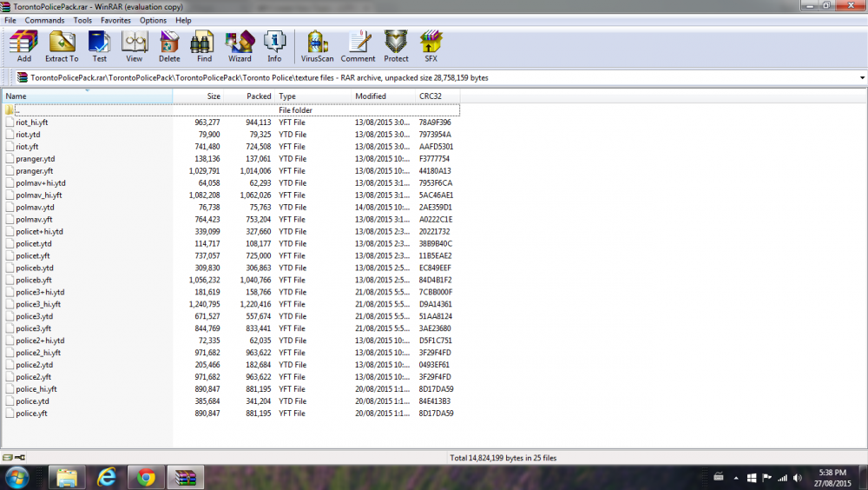Open Google Chrome from the taskbar
Viewport: 868px width, 490px height.
(146, 478)
